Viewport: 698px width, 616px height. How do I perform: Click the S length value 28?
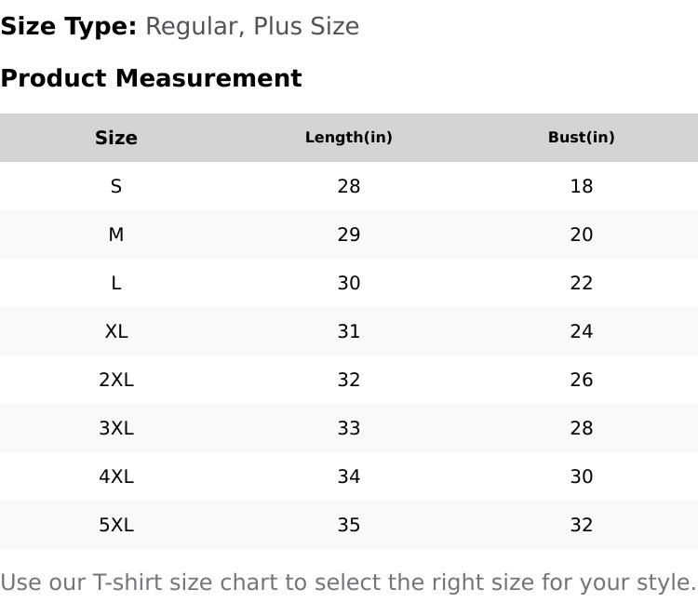(349, 186)
